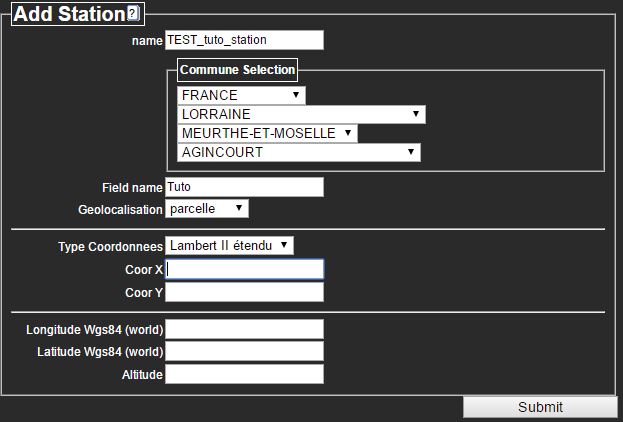Click the Coor Y input field
Image resolution: width=623 pixels, height=422 pixels.
244,292
